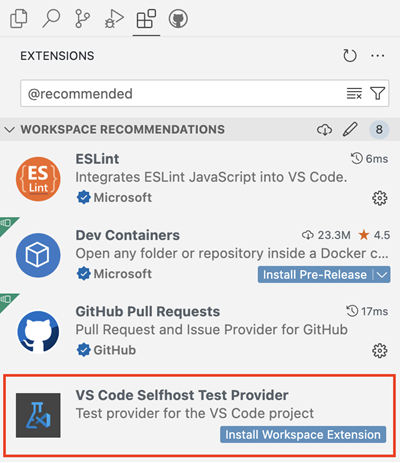Select the Extensions view icon
This screenshot has height=463, width=400.
(x=146, y=19)
